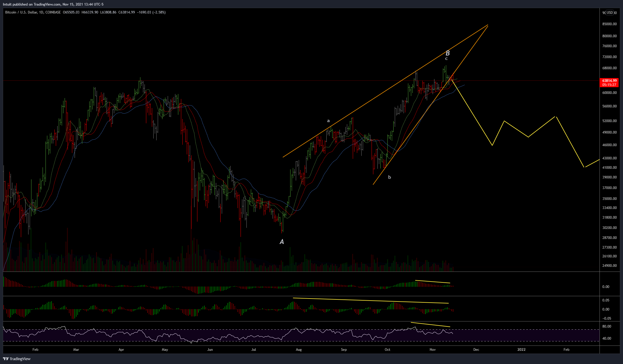Click the May label on time axis
The height and width of the screenshot is (364, 623).
[165, 350]
